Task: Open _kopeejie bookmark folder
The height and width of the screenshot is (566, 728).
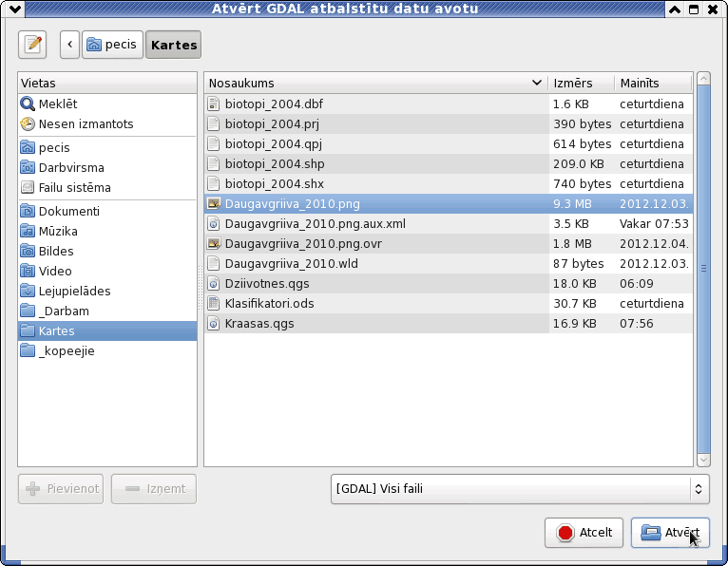Action: (107, 350)
